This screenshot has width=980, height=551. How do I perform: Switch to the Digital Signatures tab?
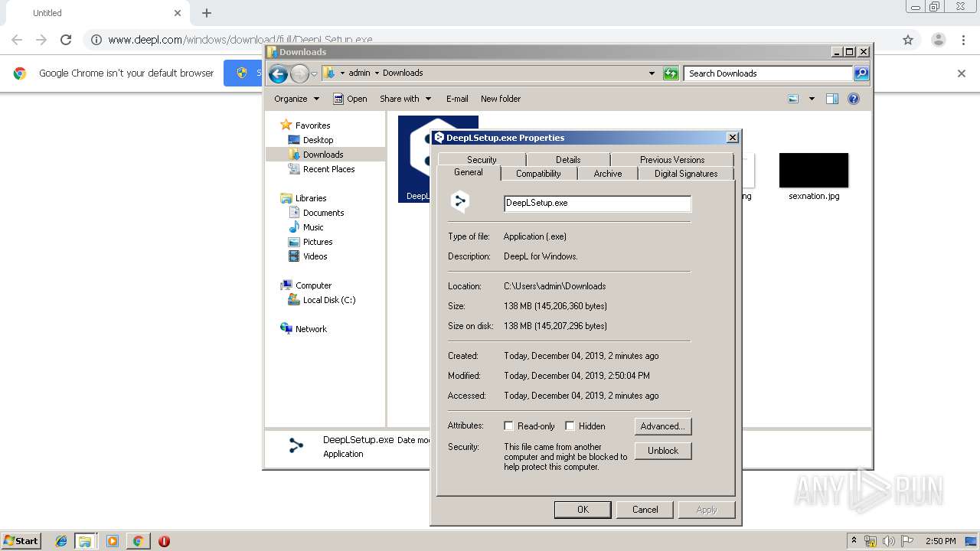coord(686,174)
